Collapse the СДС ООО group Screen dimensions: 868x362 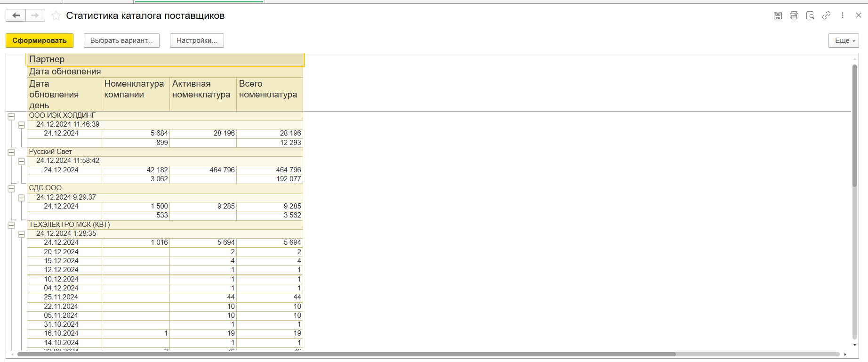point(11,189)
